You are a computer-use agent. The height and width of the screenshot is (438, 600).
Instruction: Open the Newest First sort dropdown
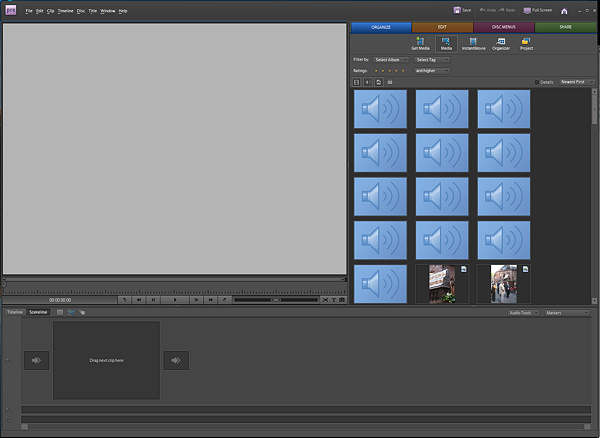click(x=576, y=82)
